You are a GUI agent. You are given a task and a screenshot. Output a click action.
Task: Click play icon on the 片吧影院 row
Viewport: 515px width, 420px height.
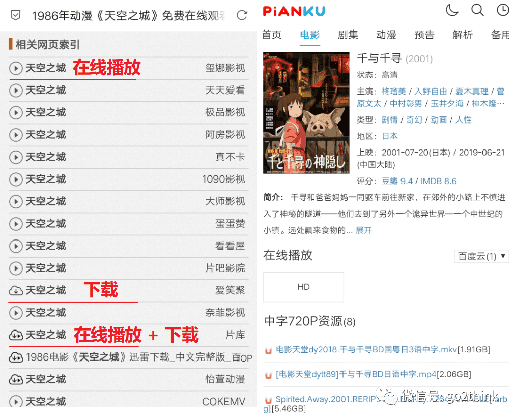click(x=16, y=268)
